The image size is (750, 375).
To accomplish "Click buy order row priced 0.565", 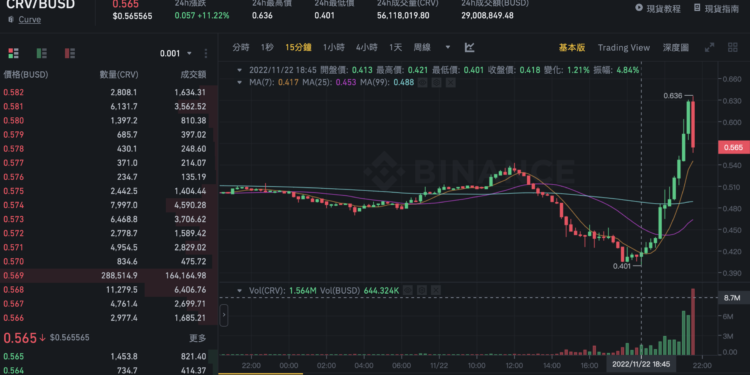I will click(109, 356).
